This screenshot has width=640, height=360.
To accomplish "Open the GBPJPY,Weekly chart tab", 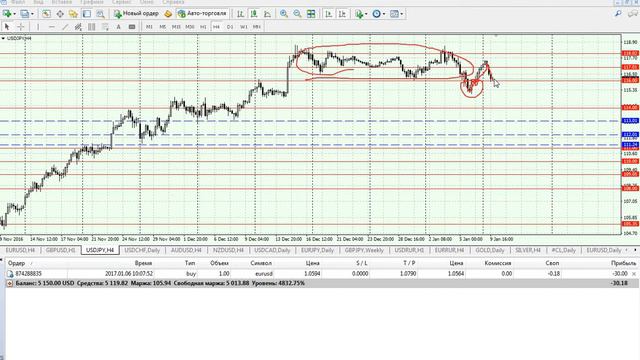I will [x=364, y=250].
